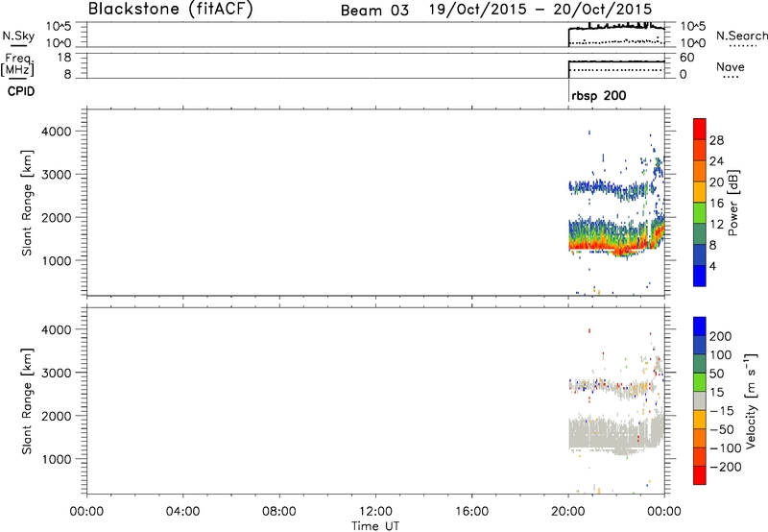Click the "20:00" time tick label
This screenshot has height=532, width=768.
(567, 512)
